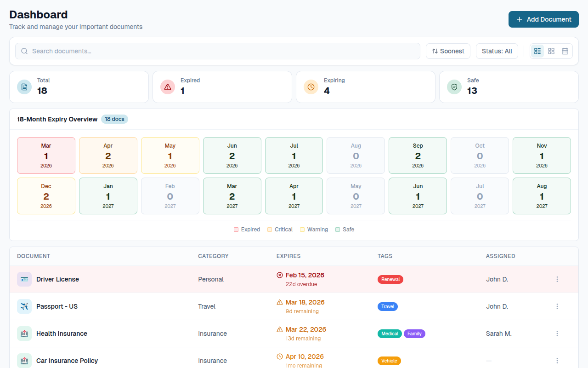588x368 pixels.
Task: Click the Health Insurance building icon
Action: coord(24,333)
